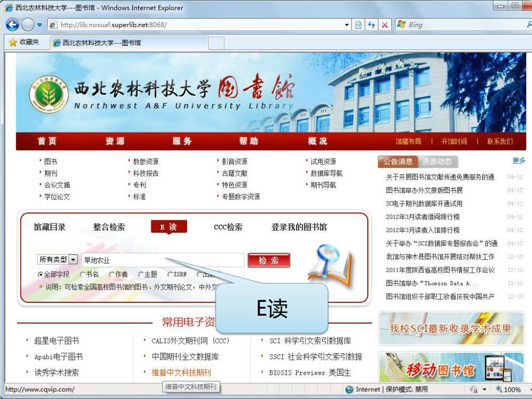This screenshot has width=532, height=399.
Task: Open the 帮助 navigation menu
Action: 249,141
